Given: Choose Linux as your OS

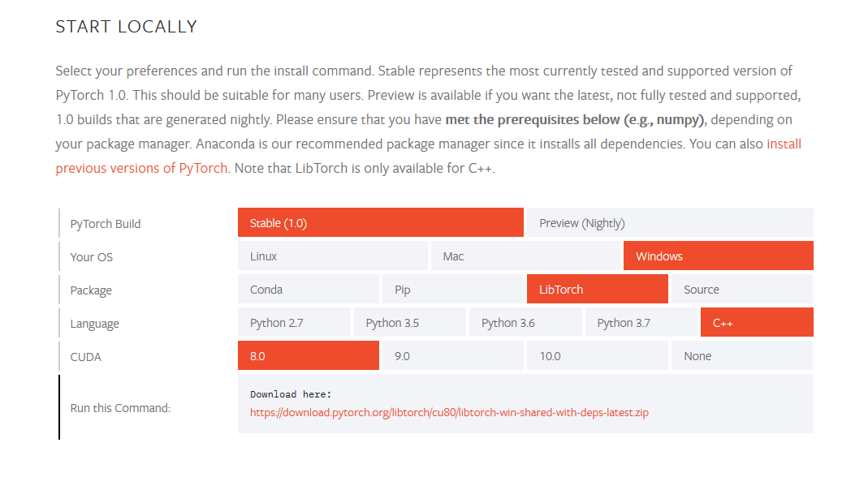Looking at the screenshot, I should (x=332, y=256).
